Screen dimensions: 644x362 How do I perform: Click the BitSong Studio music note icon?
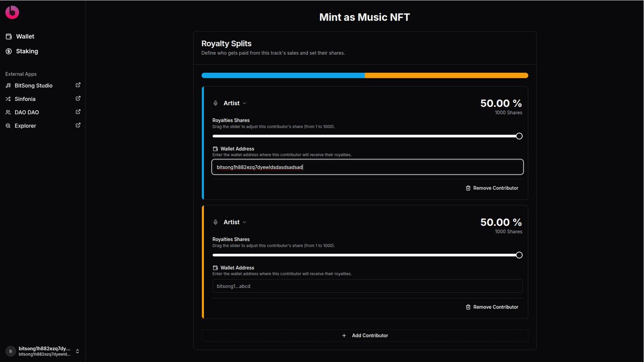point(8,86)
